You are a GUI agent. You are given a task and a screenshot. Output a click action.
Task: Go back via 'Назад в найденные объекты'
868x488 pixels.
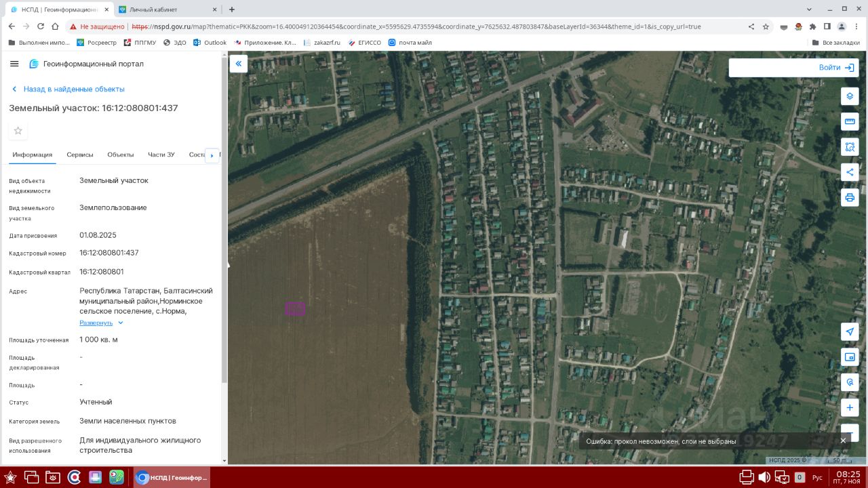pos(68,89)
